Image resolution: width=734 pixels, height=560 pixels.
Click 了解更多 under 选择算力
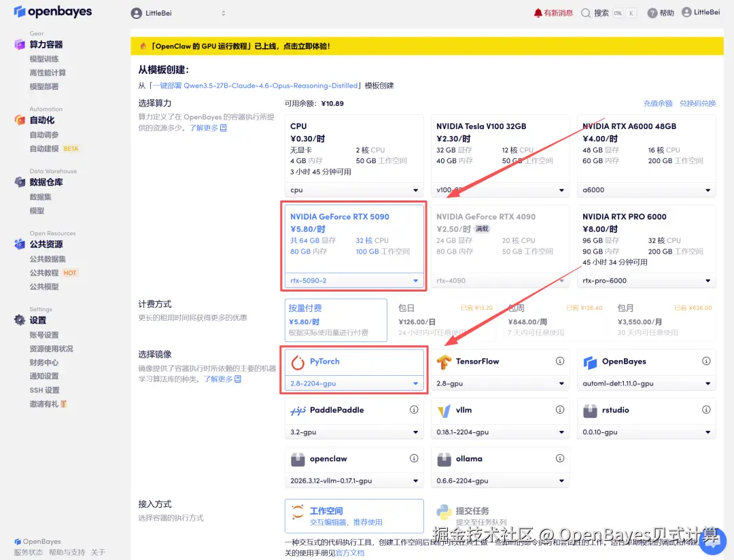[208, 128]
